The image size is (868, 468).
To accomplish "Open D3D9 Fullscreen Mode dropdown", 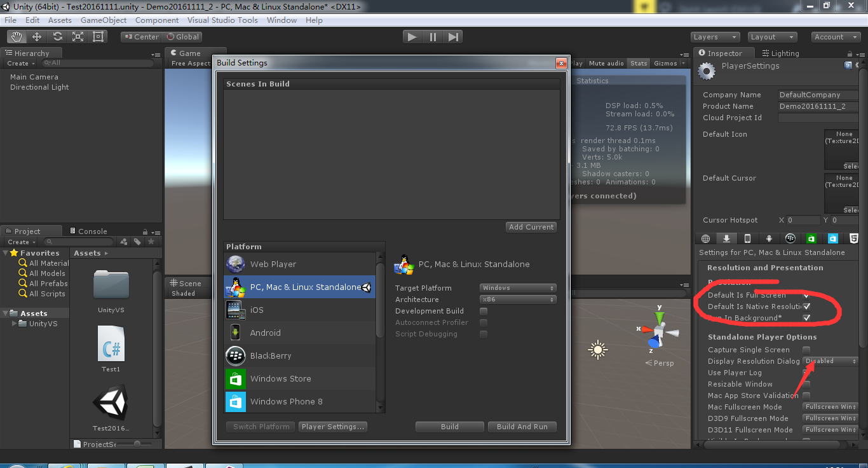I will (x=831, y=418).
